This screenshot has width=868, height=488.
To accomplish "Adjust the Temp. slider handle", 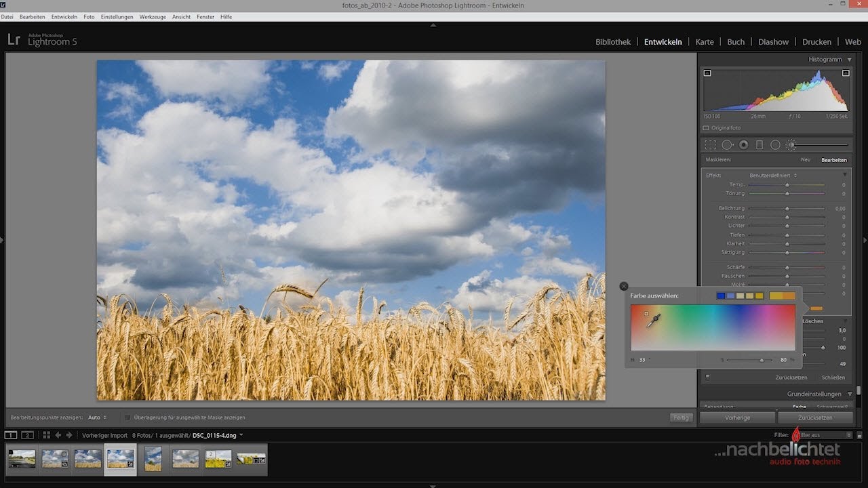I will tap(787, 184).
